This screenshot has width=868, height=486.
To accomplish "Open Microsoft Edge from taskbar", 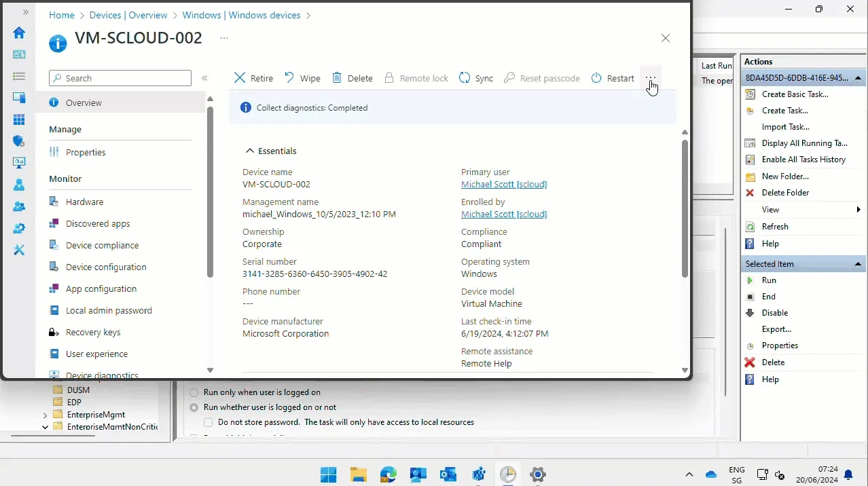I will coord(388,474).
